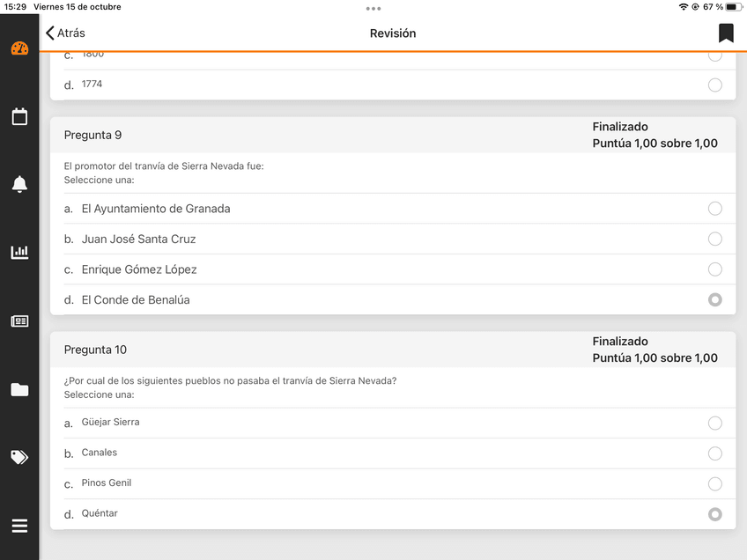Tap the three-dot multitasking indicator at top
Viewport: 747px width, 560px height.
click(x=373, y=8)
